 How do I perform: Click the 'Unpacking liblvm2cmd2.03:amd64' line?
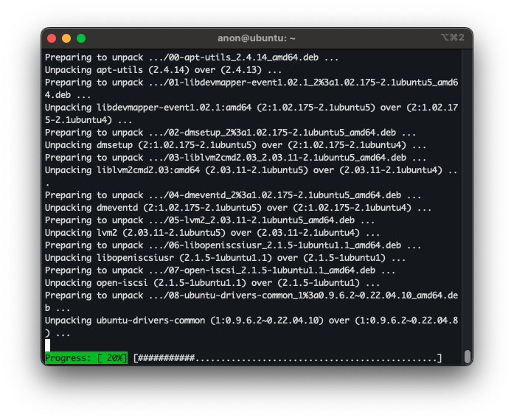251,170
